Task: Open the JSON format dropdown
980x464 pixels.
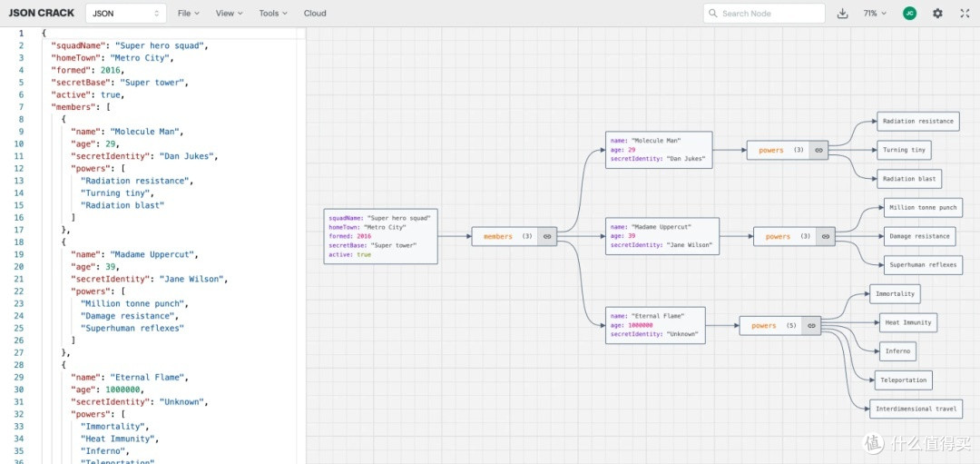Action: 125,13
